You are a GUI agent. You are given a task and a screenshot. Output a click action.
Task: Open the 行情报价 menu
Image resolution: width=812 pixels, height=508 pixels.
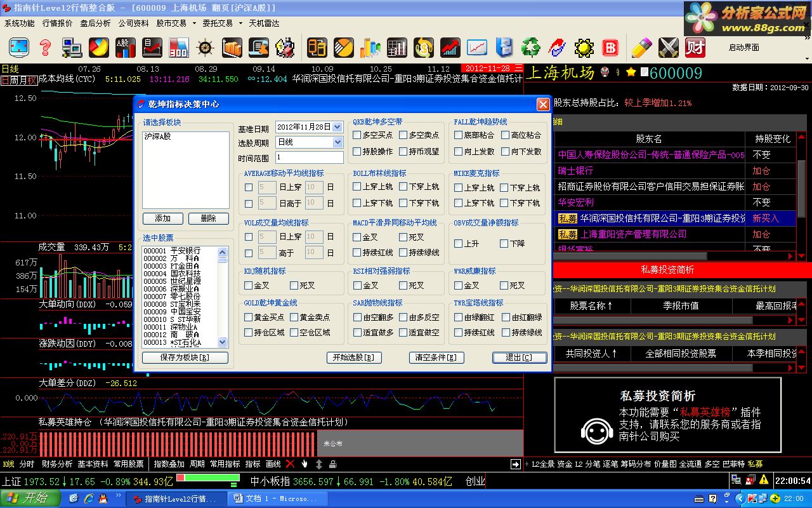click(58, 23)
